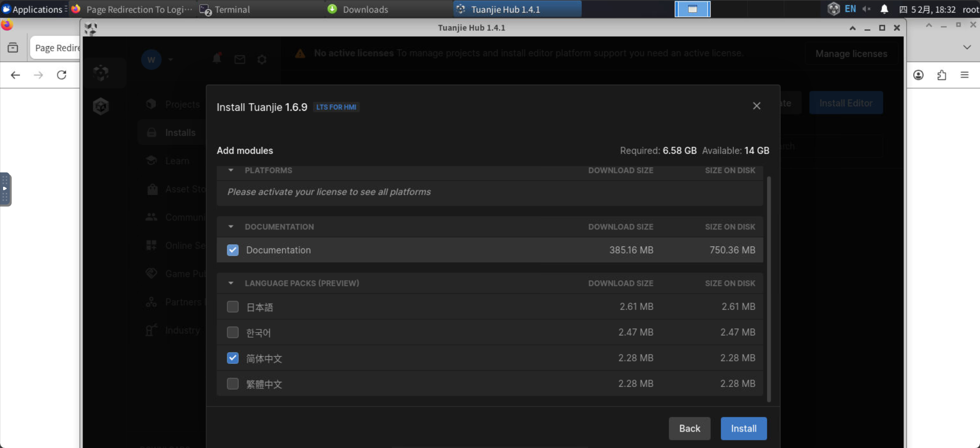Open Firefox account icon
980x448 pixels.
(918, 75)
